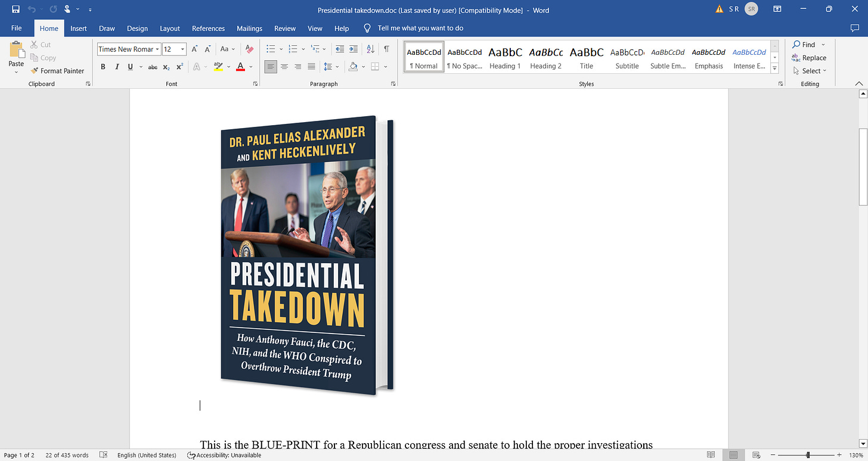
Task: Undo the last action
Action: [x=32, y=10]
